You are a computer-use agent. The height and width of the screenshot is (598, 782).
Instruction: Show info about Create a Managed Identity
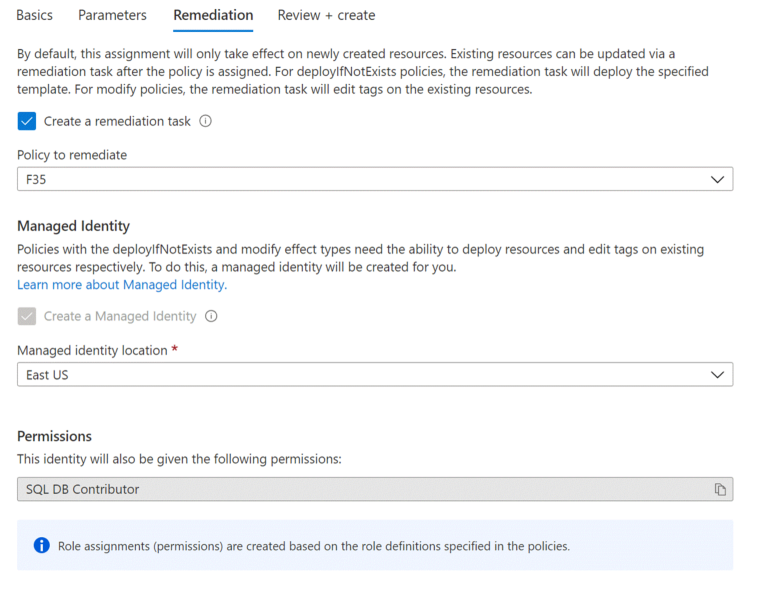211,316
